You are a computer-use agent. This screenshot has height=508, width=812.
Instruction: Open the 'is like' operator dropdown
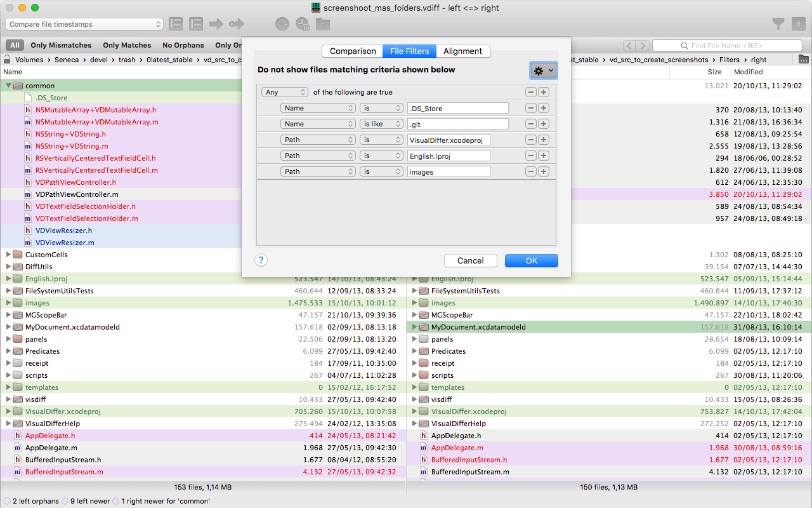coord(381,124)
